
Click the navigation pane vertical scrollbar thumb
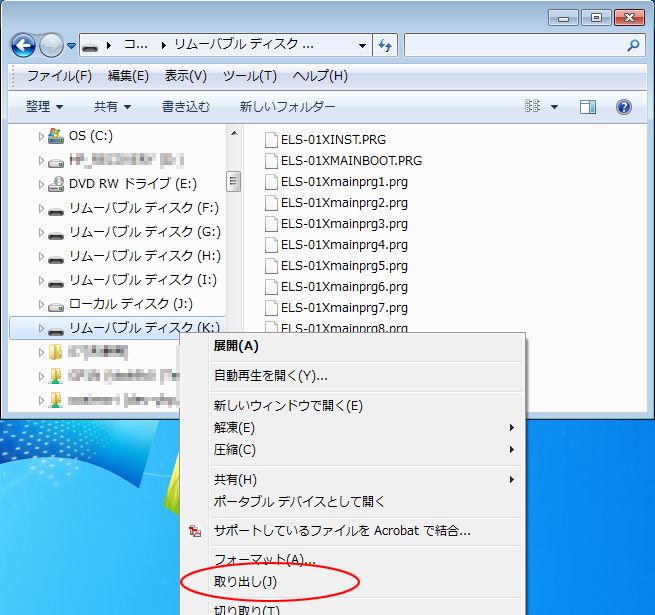[x=234, y=181]
